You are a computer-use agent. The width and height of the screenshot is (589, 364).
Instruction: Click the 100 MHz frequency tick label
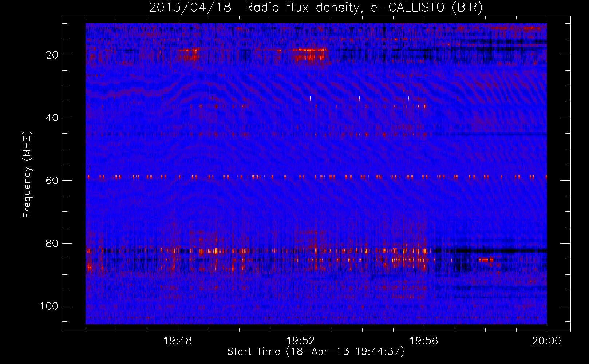pos(50,306)
